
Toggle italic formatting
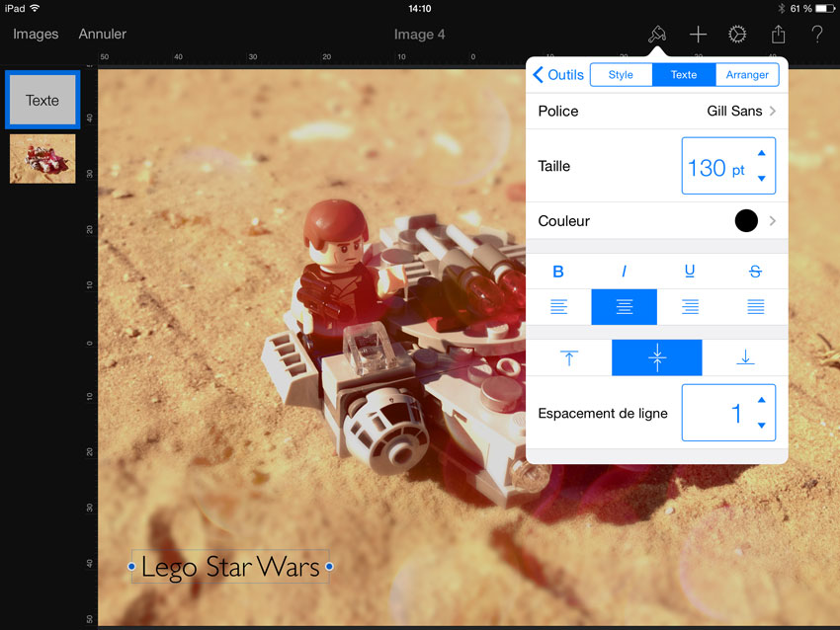(624, 272)
